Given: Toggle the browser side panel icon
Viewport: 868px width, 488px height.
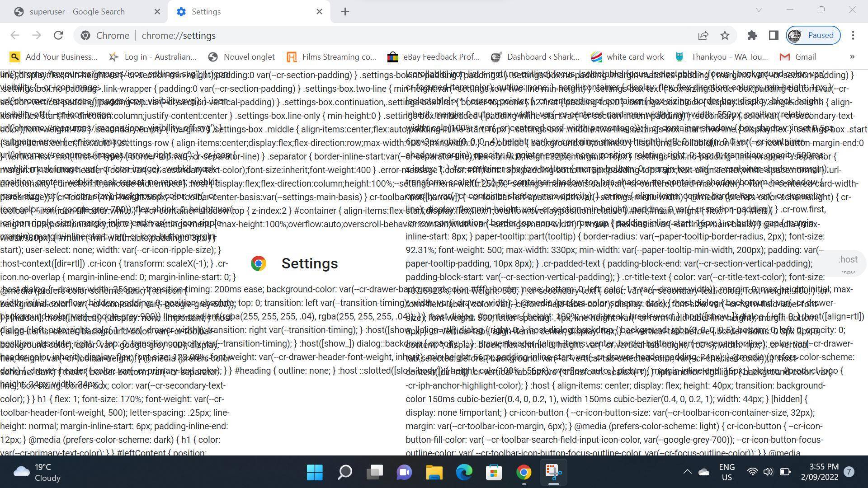Looking at the screenshot, I should pos(773,35).
